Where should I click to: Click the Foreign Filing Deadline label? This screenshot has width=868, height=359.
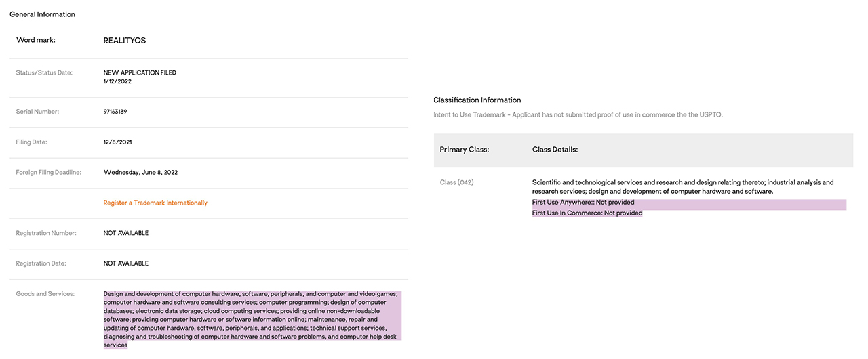[48, 173]
